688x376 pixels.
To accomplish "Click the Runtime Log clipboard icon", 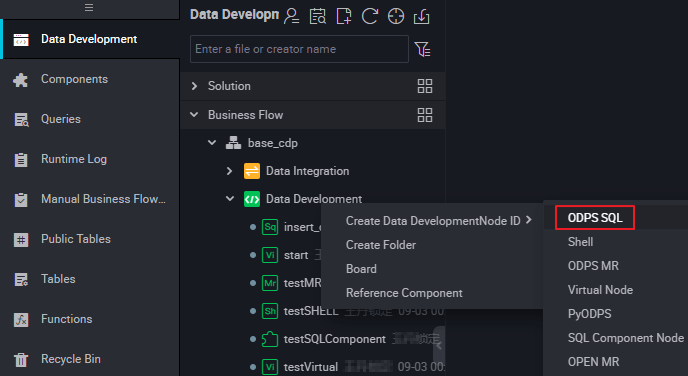I will pos(21,160).
